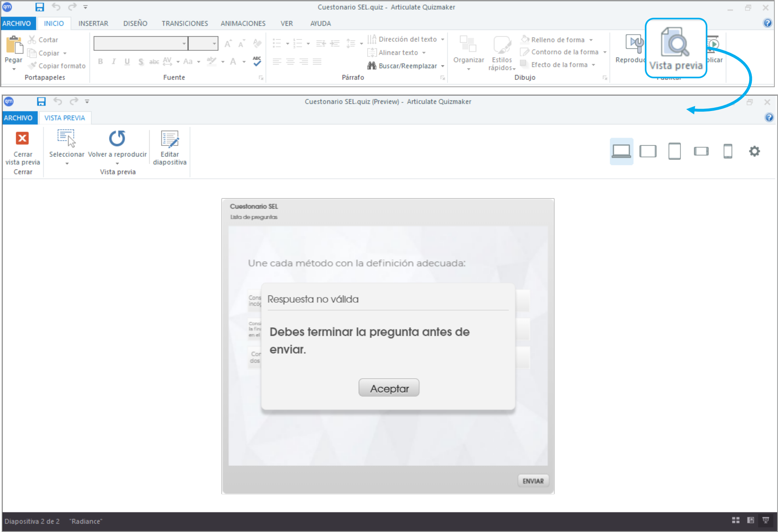This screenshot has width=778, height=532.
Task: Click the redo arrow in the preview window title bar
Action: 74,101
